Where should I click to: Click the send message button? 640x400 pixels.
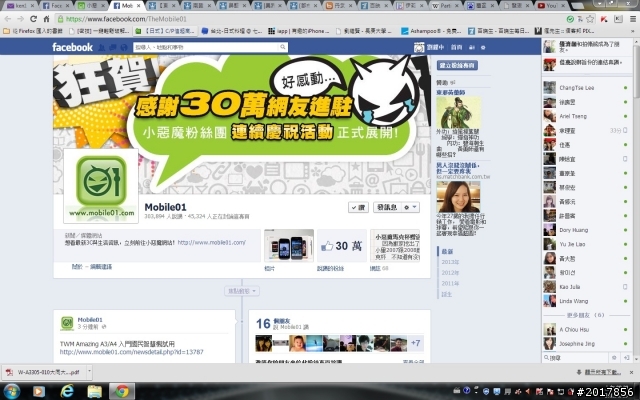(387, 207)
